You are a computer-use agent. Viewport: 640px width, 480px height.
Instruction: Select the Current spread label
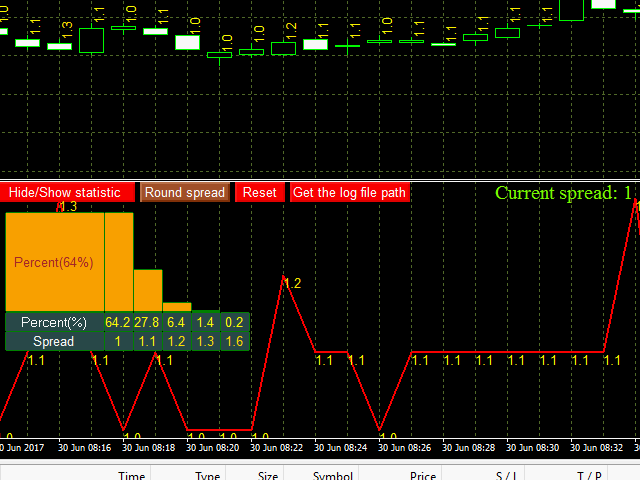563,193
